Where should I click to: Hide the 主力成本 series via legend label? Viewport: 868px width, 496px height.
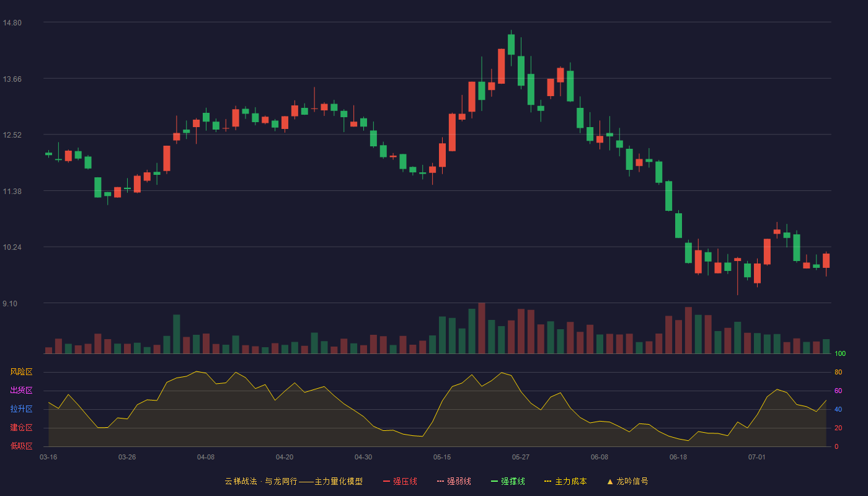pos(571,481)
